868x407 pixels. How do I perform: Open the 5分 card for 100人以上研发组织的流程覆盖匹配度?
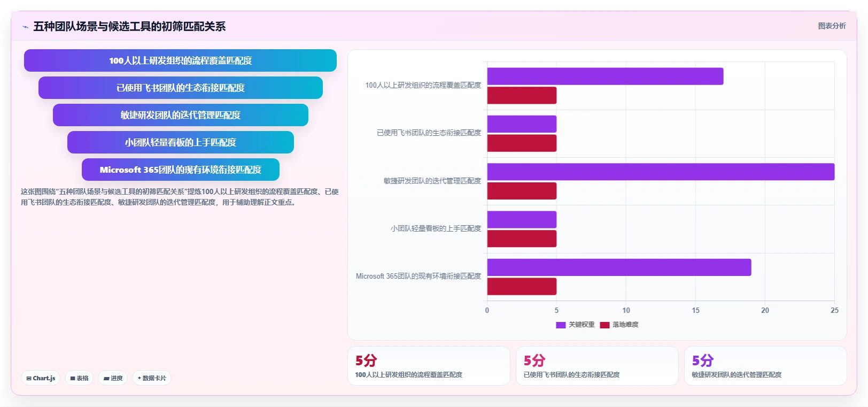click(x=429, y=366)
